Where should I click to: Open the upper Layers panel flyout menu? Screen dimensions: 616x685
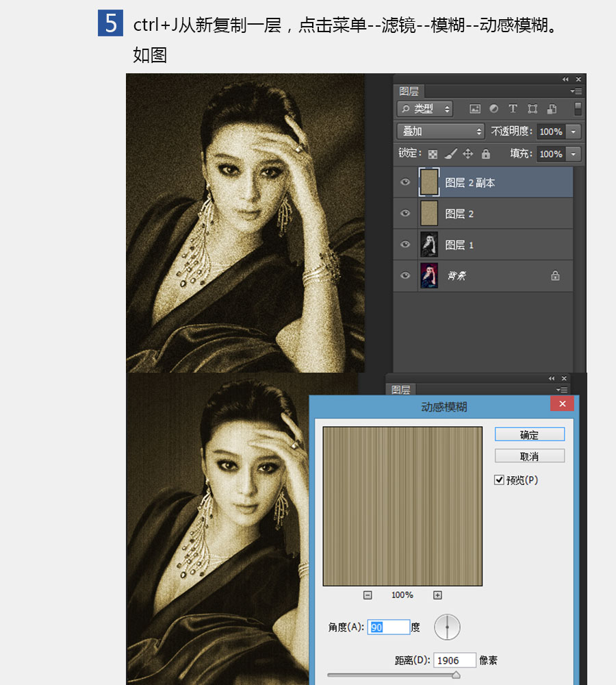click(x=576, y=91)
